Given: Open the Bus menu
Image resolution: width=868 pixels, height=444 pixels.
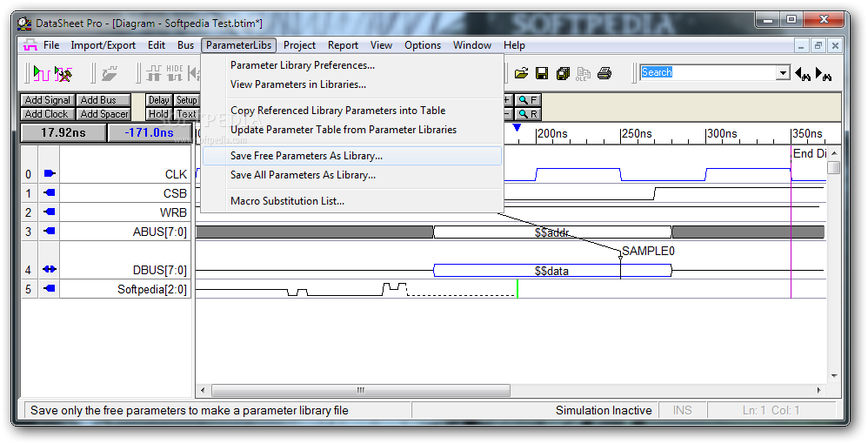Looking at the screenshot, I should click(x=185, y=45).
